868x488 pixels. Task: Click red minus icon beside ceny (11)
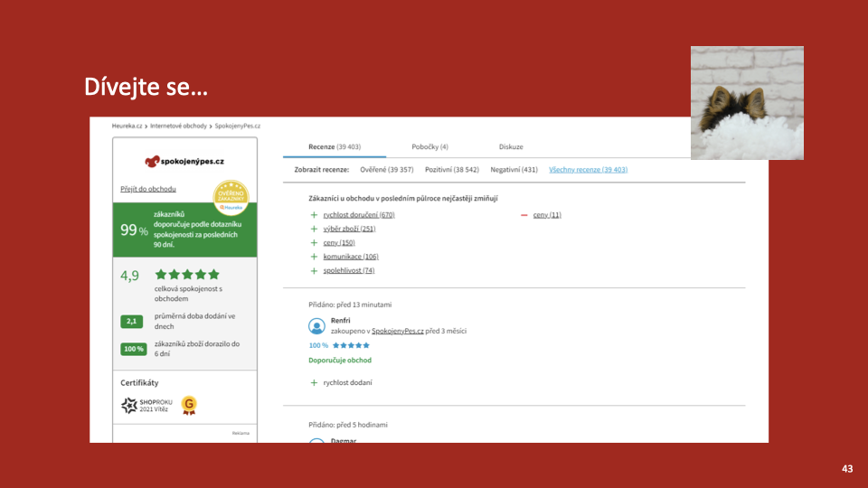tap(524, 215)
